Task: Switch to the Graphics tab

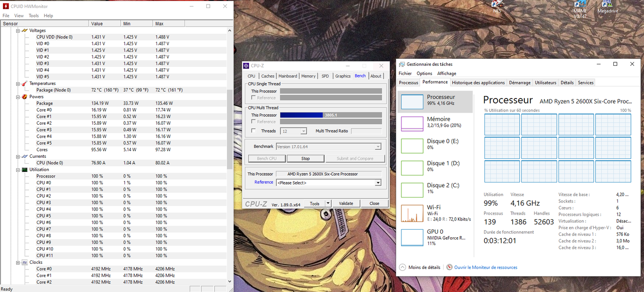Action: pyautogui.click(x=343, y=76)
